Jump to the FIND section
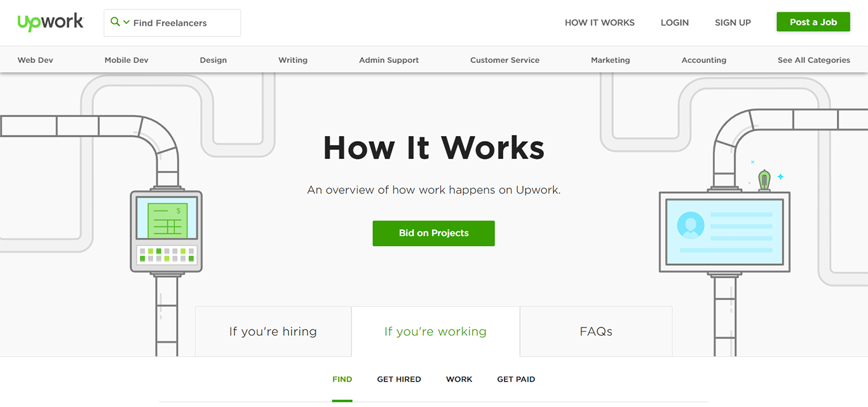This screenshot has width=868, height=407. click(x=342, y=380)
